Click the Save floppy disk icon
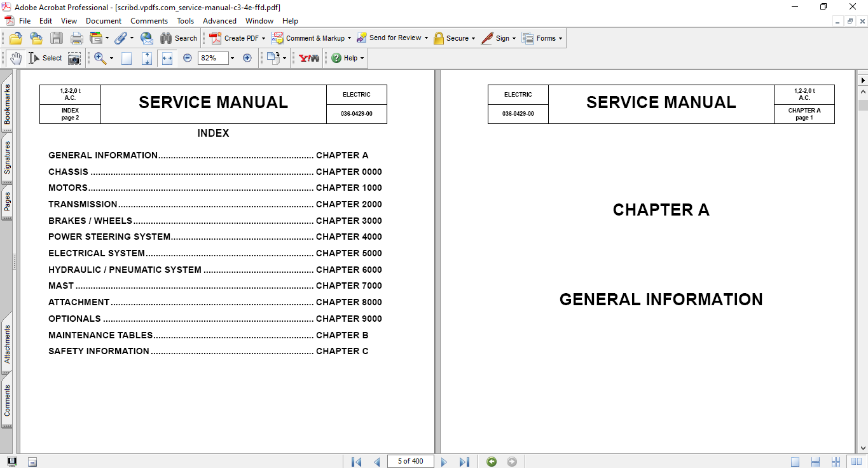Viewport: 868px width, 468px height. 57,38
